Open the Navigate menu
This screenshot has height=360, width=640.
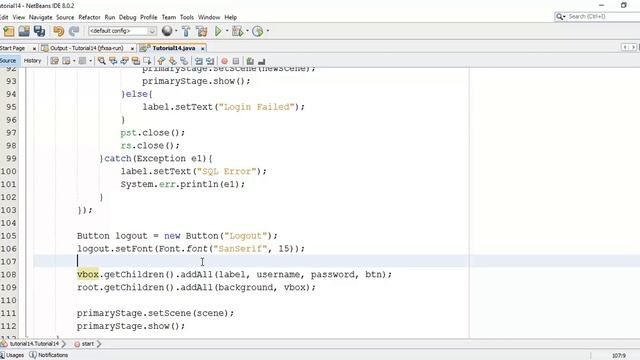click(40, 17)
